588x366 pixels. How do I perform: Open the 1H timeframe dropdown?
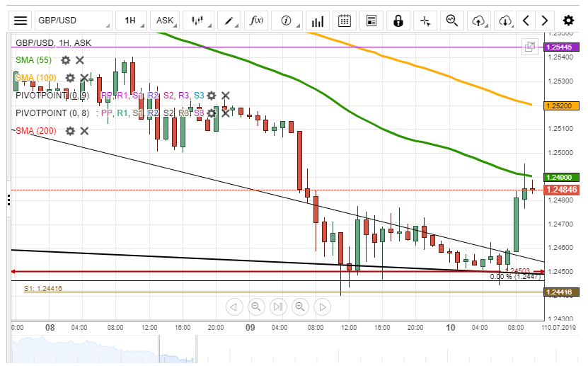tap(131, 21)
